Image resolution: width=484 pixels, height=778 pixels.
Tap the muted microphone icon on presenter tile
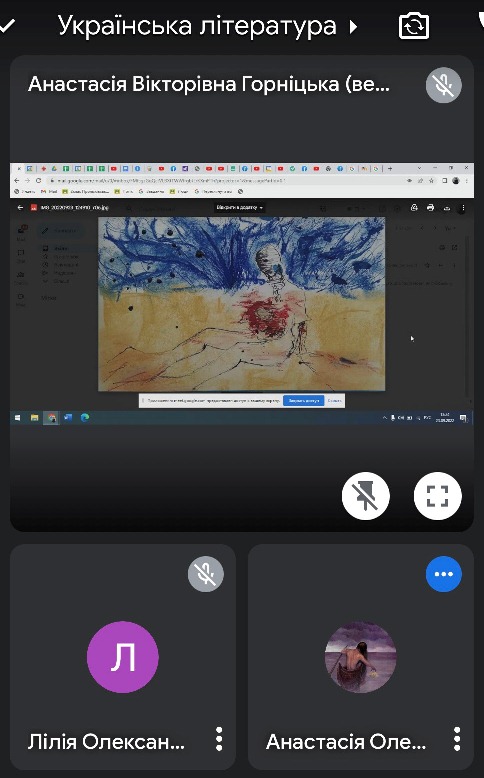(x=443, y=85)
